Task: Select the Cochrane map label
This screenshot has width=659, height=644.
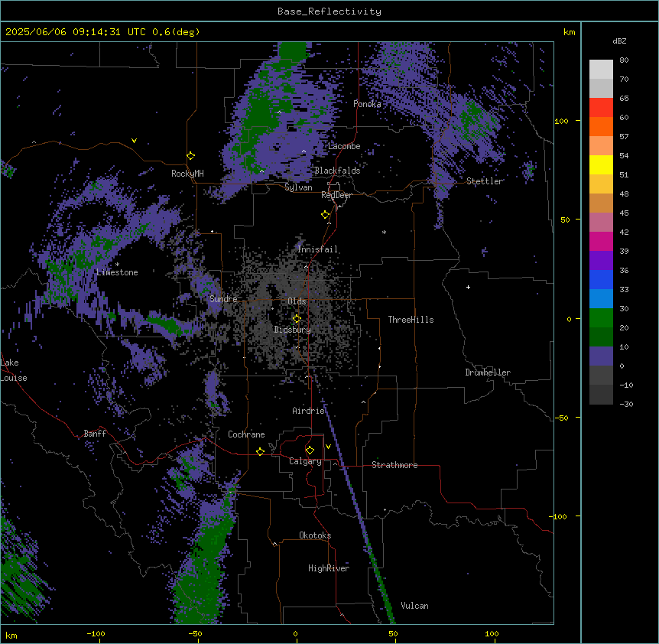Action: 246,434
